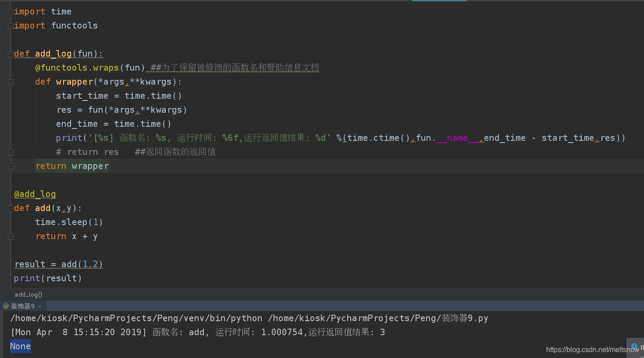Click fold end marker beside return wrapper

click(11, 166)
